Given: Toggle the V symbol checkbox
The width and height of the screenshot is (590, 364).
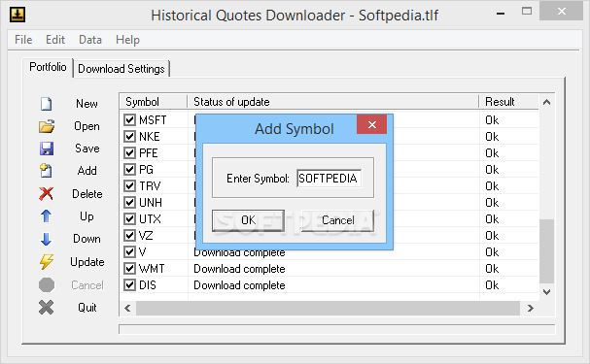Looking at the screenshot, I should pos(130,252).
